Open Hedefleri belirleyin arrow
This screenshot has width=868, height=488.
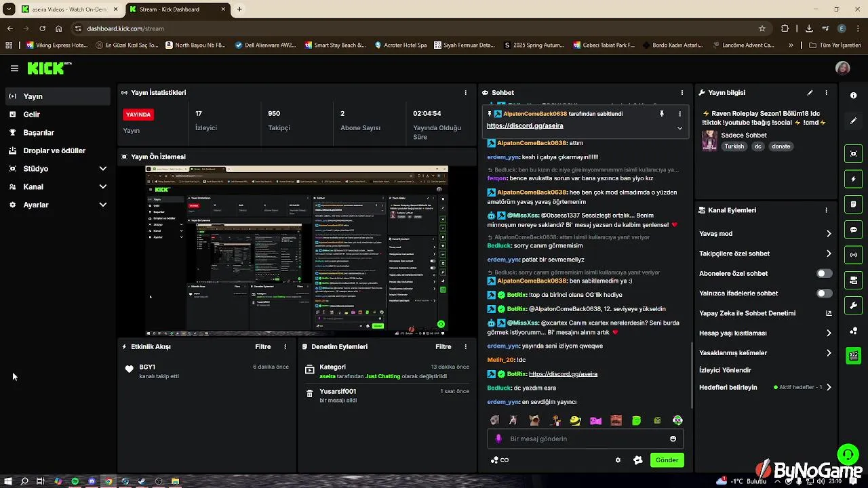(829, 388)
